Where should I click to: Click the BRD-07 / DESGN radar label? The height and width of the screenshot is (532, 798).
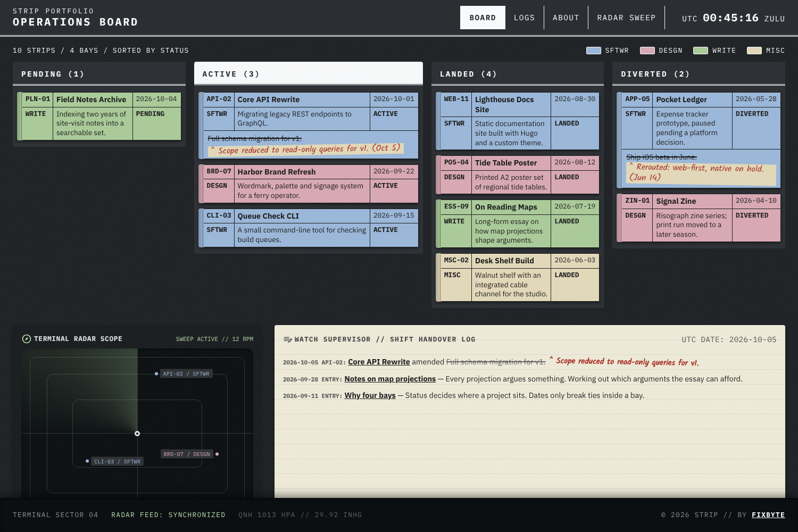pos(187,454)
